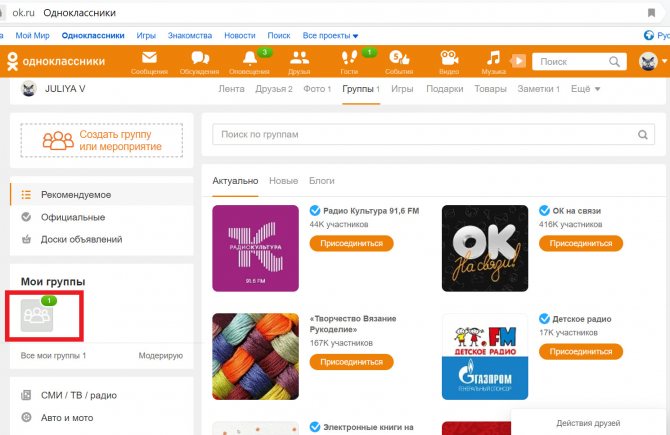Expand Все проекты dropdown

(x=330, y=35)
